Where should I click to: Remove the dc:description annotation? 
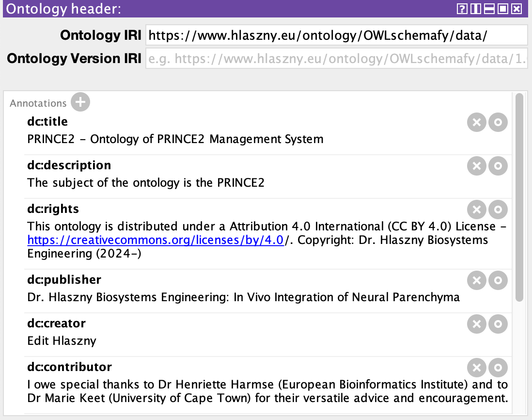pos(477,166)
